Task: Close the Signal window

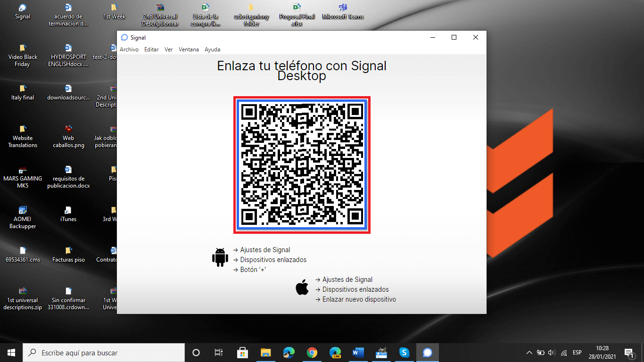Action: pos(476,38)
